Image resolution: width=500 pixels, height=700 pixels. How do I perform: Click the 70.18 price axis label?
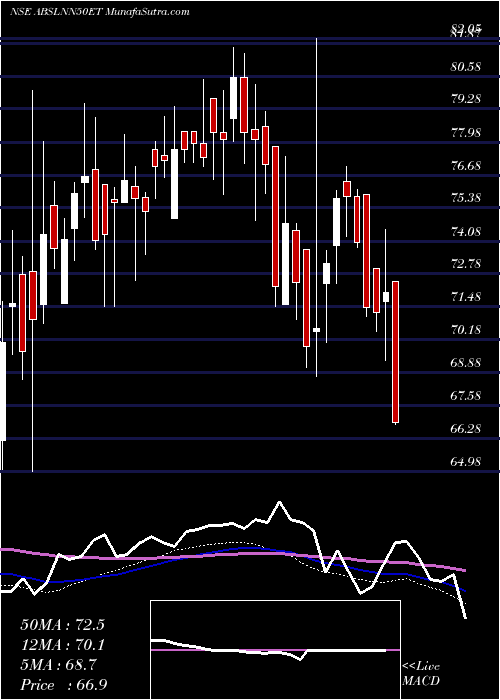tap(467, 330)
